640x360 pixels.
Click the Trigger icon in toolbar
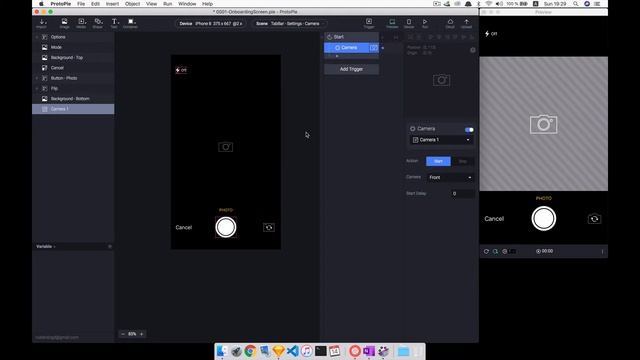pyautogui.click(x=369, y=23)
